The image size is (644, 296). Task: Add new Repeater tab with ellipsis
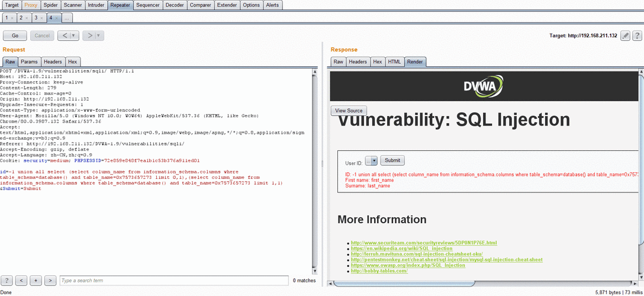[x=67, y=18]
